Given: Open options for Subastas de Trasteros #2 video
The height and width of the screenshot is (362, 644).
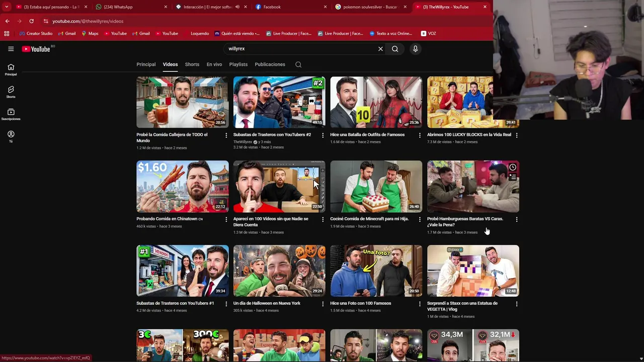Looking at the screenshot, I should coord(323,135).
